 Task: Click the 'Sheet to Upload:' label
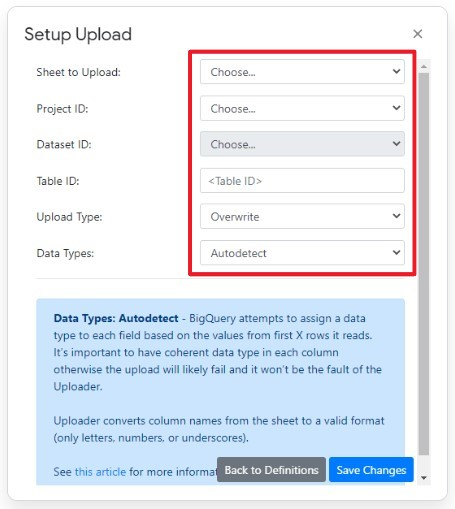pyautogui.click(x=78, y=72)
